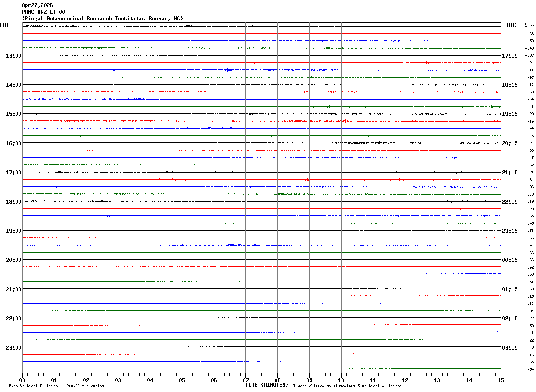Screen dimensions: 536x392
Task: Click the 23:15 UTC label
Action: tap(510, 231)
